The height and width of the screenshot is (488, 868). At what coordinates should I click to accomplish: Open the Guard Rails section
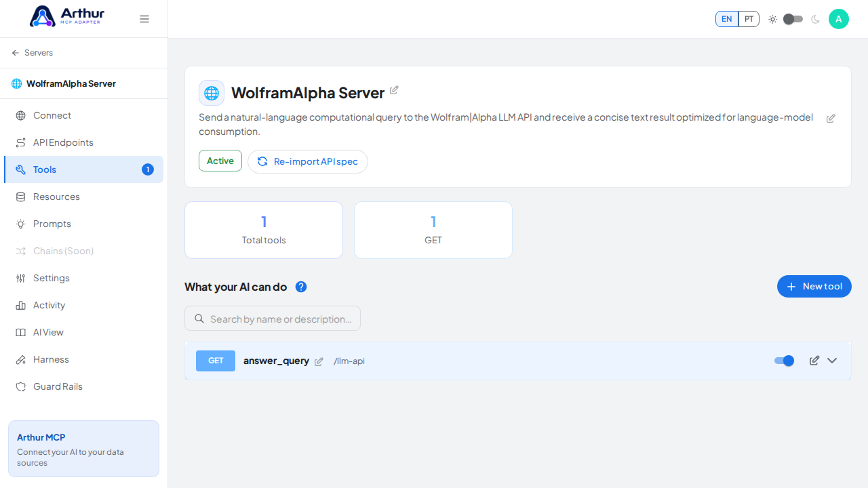(83, 386)
